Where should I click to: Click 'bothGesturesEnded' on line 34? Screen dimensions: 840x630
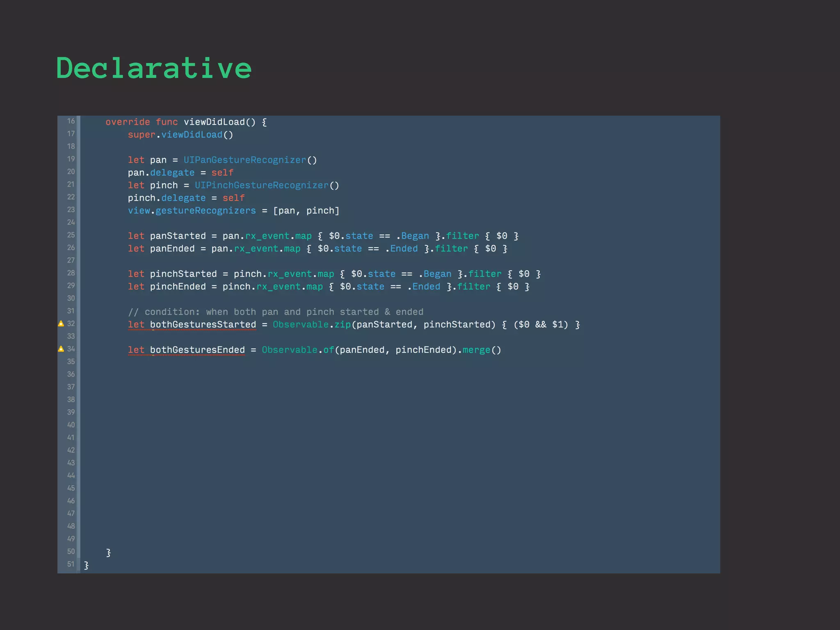197,350
